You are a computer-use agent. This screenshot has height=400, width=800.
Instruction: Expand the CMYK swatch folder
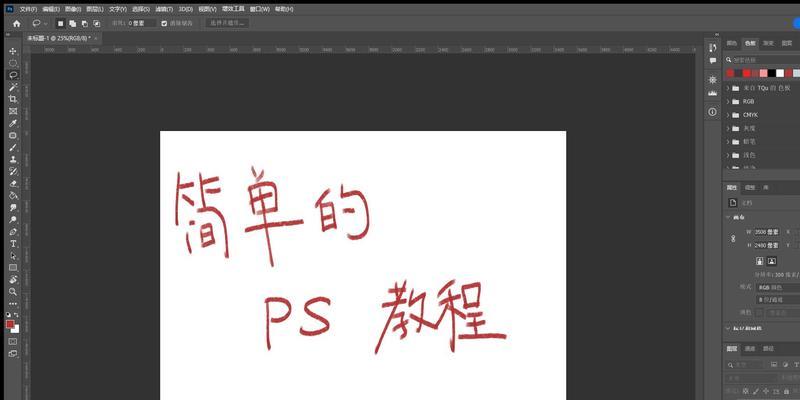(x=728, y=115)
